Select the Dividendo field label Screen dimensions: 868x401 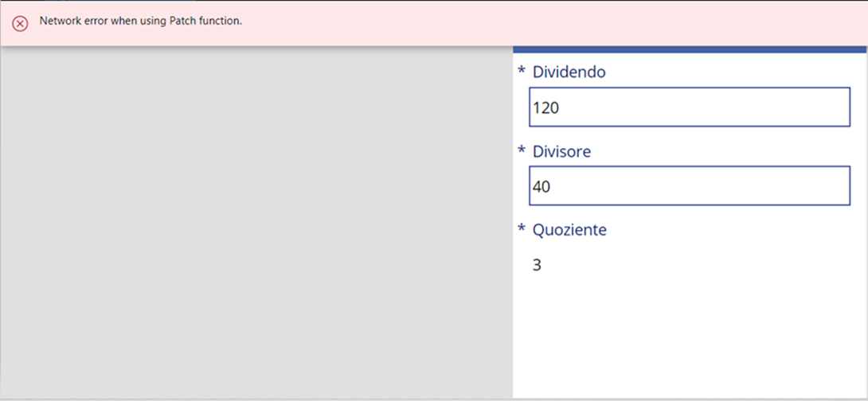coord(569,72)
